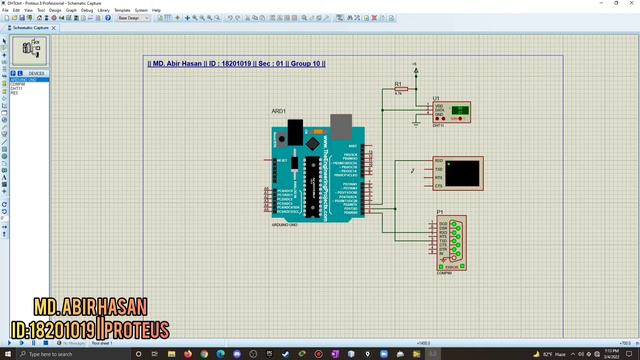Click the Windows Start button
The height and width of the screenshot is (360, 640).
click(7, 354)
